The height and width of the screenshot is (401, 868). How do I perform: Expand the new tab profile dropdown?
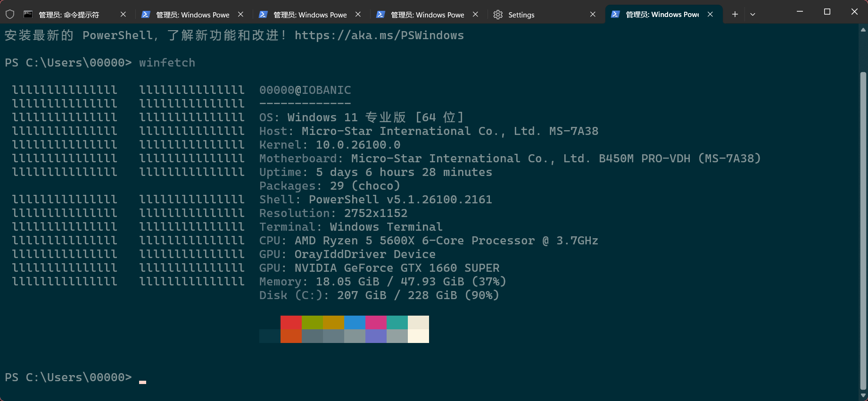tap(752, 14)
